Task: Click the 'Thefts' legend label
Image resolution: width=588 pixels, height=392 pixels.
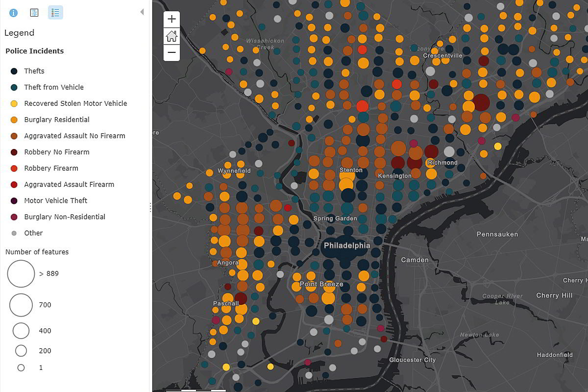Action: (34, 71)
